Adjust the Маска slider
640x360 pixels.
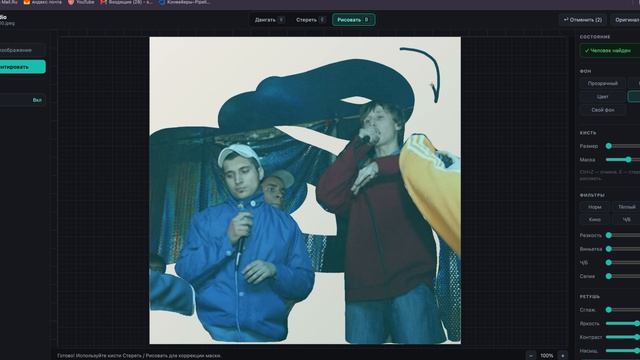(623, 160)
